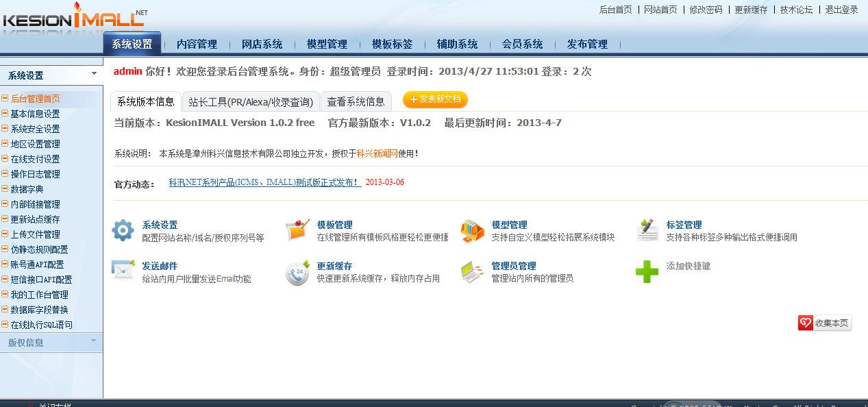Screen dimensions: 868x407
Task: Open the 模板标签 top menu
Action: coord(392,44)
